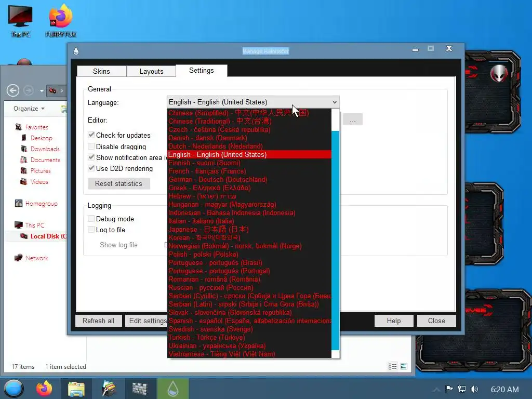Launch Firefox from the taskbar
Screen dimensions: 532x399
[x=45, y=389]
